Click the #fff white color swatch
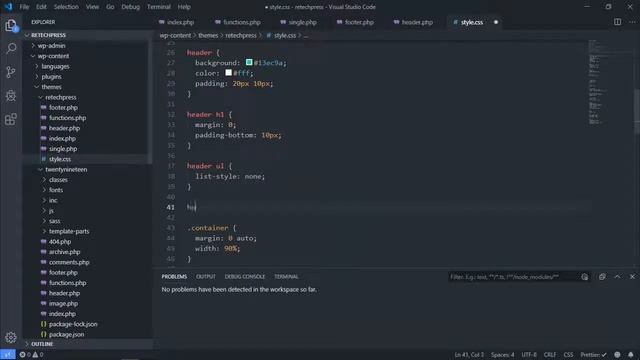 point(229,73)
